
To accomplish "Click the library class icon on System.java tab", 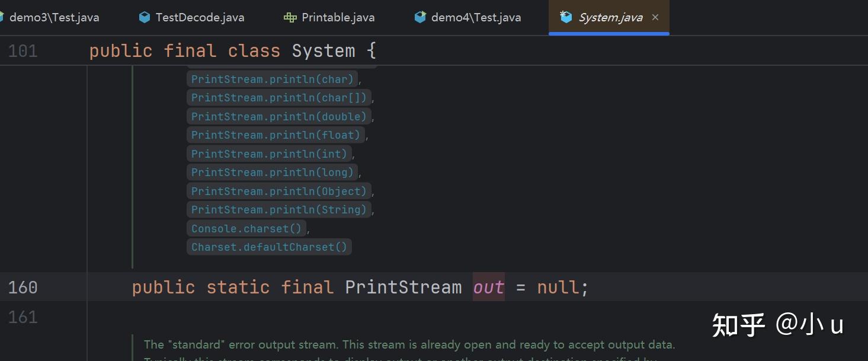I will 566,17.
